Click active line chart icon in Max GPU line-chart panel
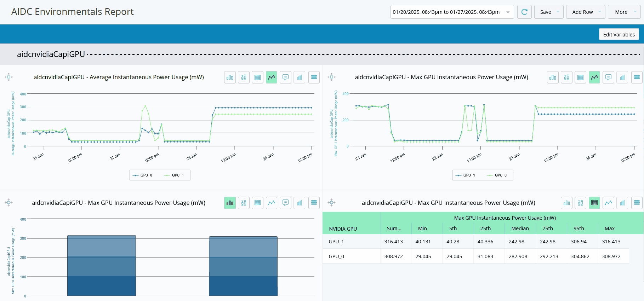The image size is (644, 301). pos(594,77)
